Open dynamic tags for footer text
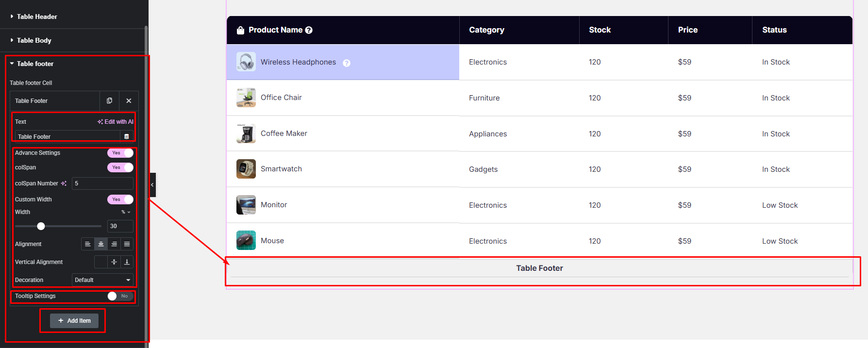The width and height of the screenshot is (868, 348). (x=127, y=137)
